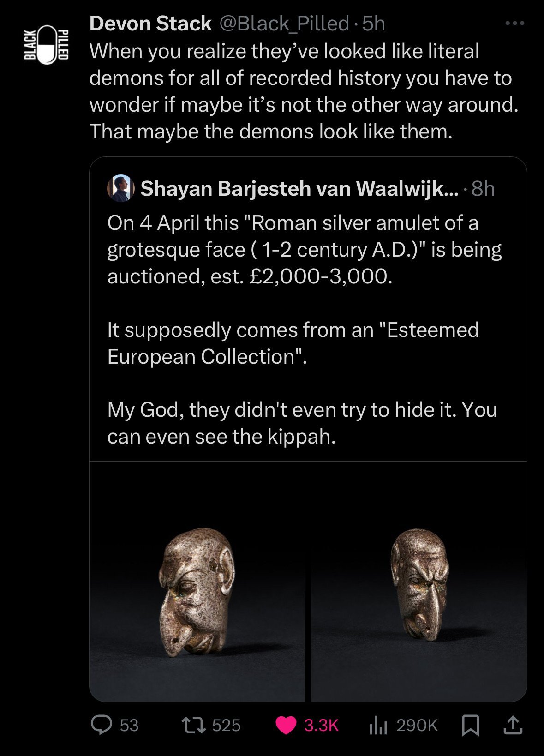Open the Devon Stack display name
This screenshot has width=544, height=756.
tap(150, 24)
